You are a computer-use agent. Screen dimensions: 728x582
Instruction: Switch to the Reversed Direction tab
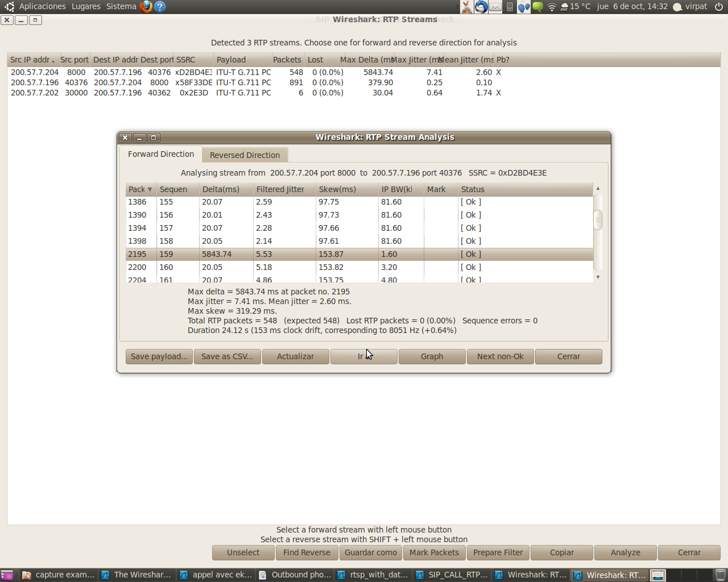245,155
